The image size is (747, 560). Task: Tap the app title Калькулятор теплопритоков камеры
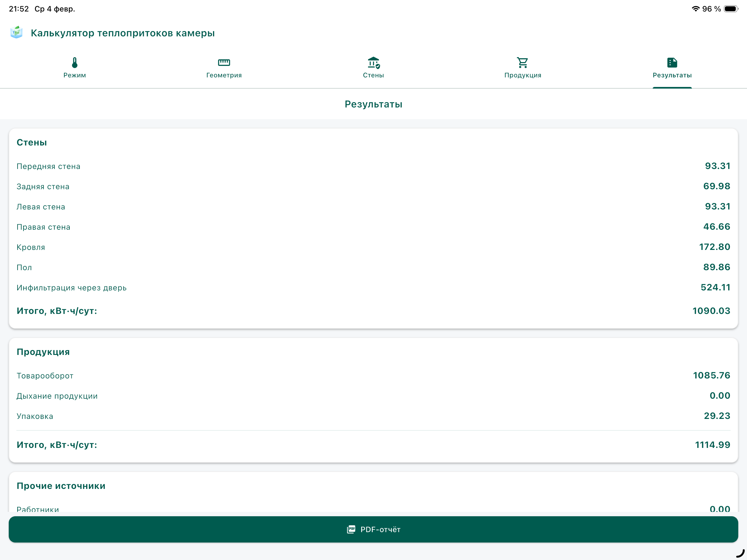coord(122,33)
